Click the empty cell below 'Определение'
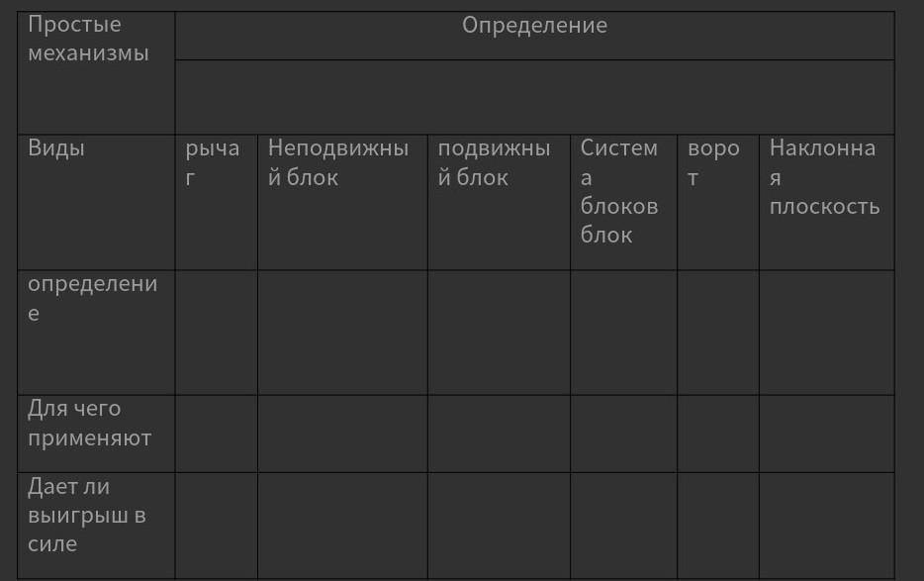 [534, 97]
